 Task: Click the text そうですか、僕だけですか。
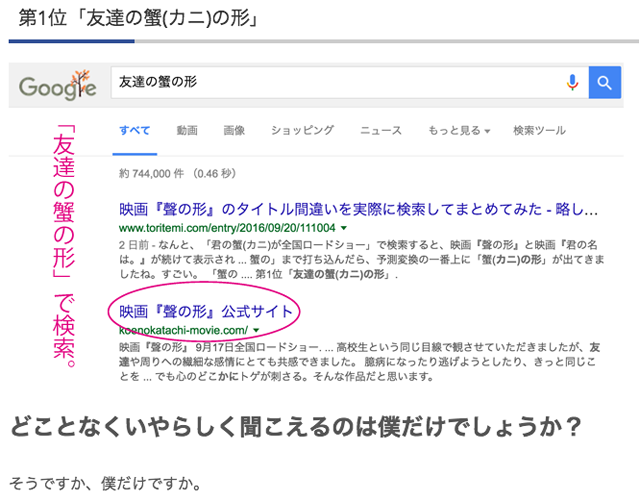pyautogui.click(x=105, y=483)
